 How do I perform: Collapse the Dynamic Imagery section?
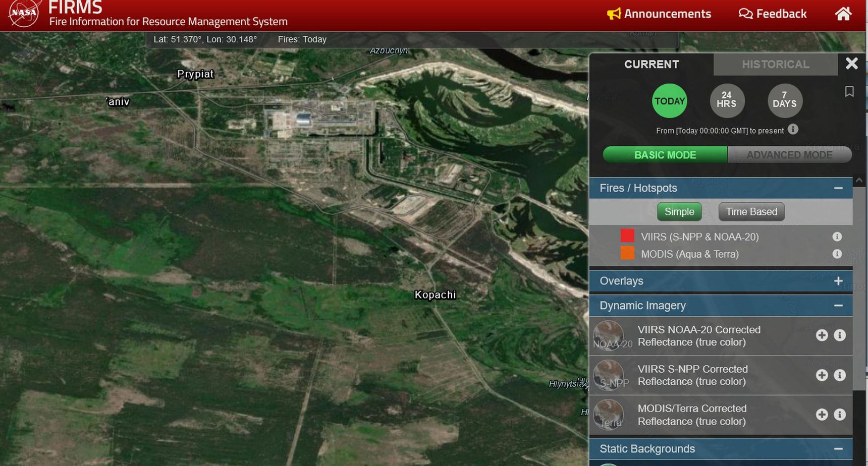pyautogui.click(x=838, y=306)
